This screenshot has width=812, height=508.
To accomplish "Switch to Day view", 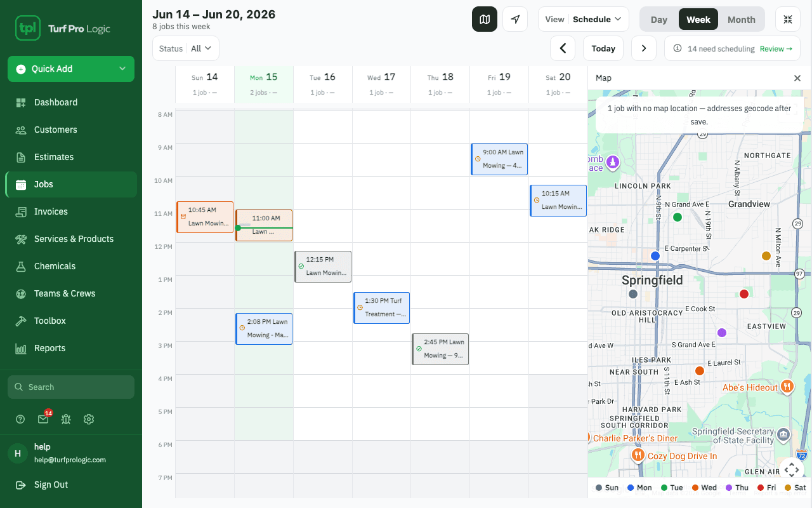I will tap(659, 19).
